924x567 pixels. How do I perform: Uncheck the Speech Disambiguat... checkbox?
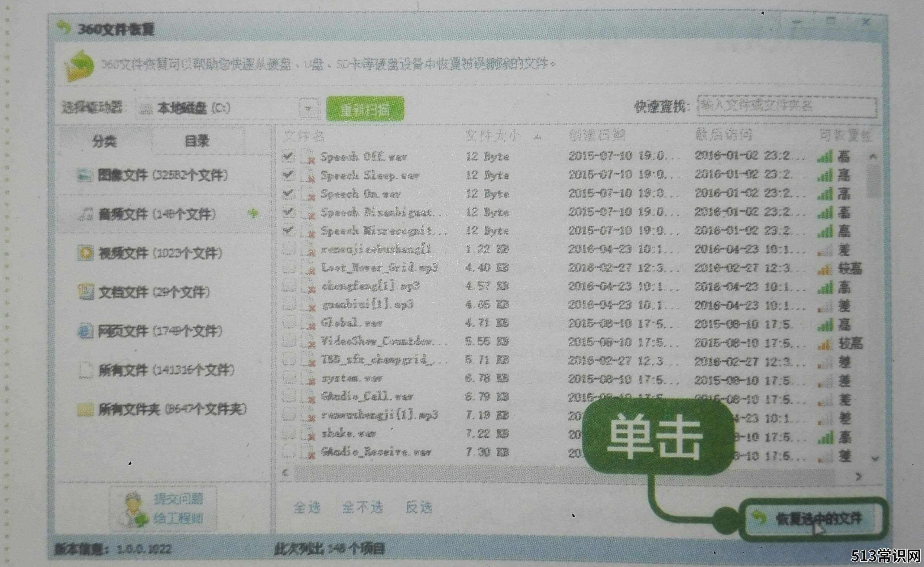tap(288, 212)
